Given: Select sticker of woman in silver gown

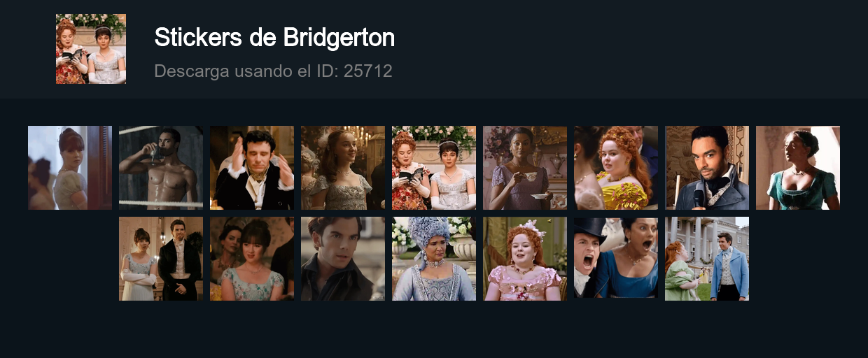Looking at the screenshot, I should [x=343, y=168].
